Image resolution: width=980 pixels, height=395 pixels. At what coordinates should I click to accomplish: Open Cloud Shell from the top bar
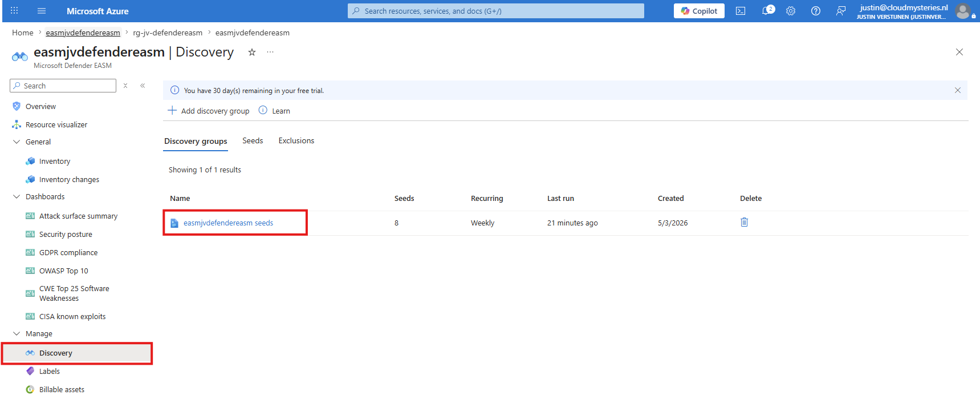(741, 11)
